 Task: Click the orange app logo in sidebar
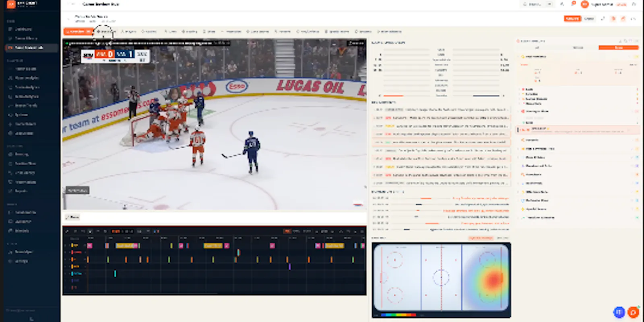point(11,4)
